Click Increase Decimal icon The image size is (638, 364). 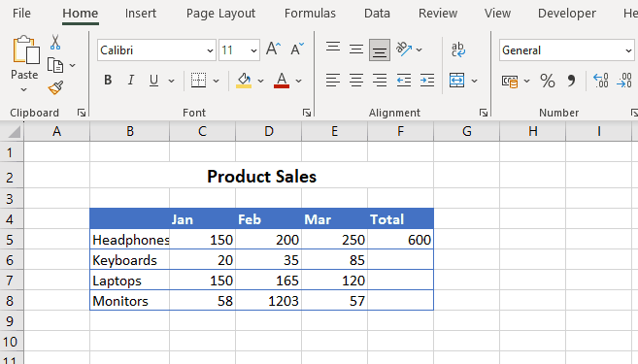600,81
